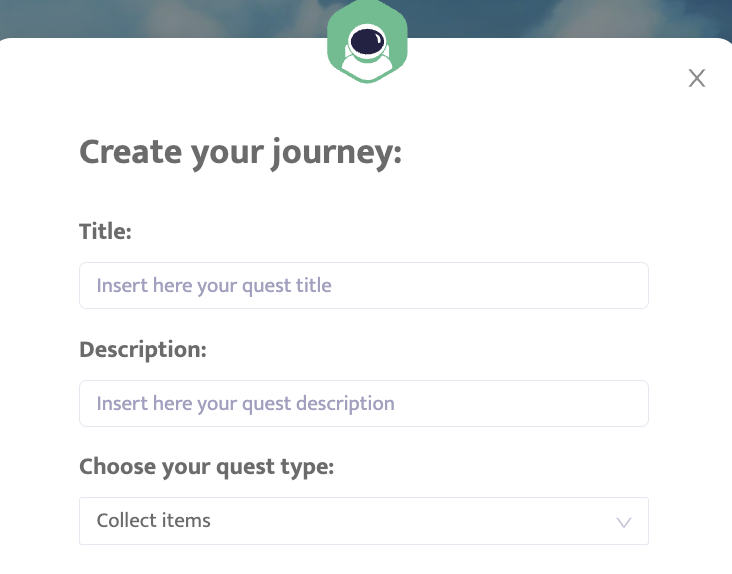The image size is (732, 574).
Task: Click the dark astronaut helmet visor
Action: (367, 41)
